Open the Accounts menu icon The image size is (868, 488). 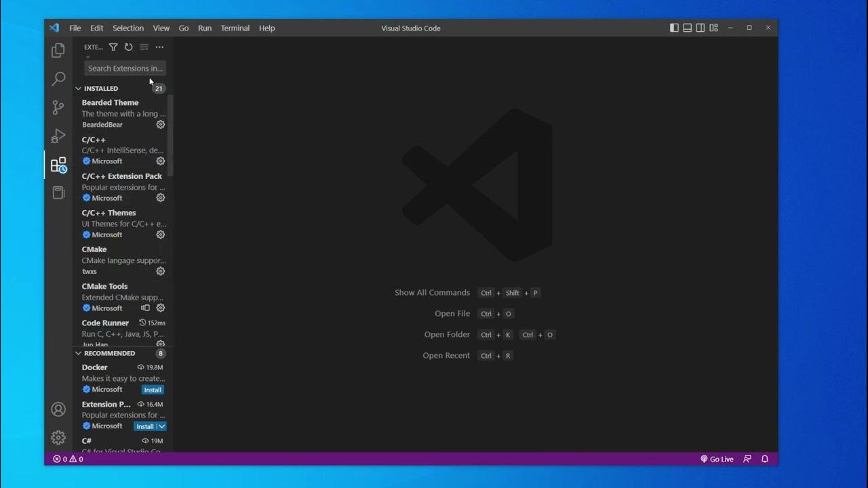58,409
